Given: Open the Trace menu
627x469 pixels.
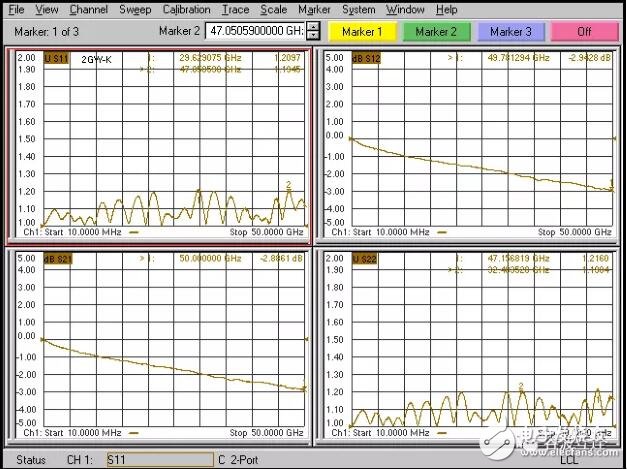Looking at the screenshot, I should (x=236, y=9).
